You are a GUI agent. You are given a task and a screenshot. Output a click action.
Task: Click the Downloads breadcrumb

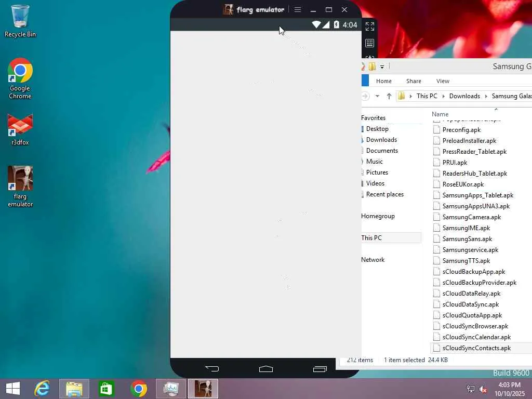point(464,96)
